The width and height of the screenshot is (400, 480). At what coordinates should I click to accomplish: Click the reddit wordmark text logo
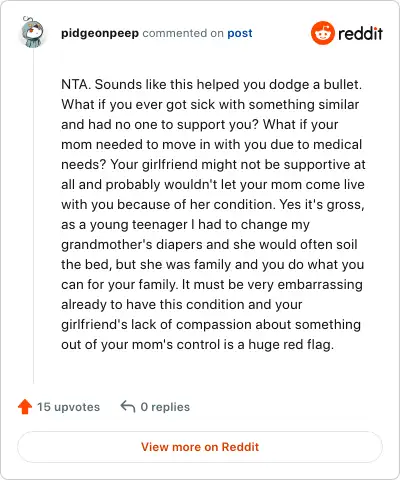click(x=360, y=34)
